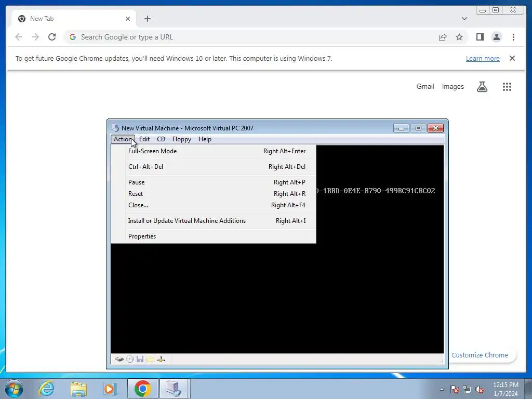Viewport: 532px width, 399px height.
Task: Close the Action menu in Virtual PC
Action: tap(123, 139)
